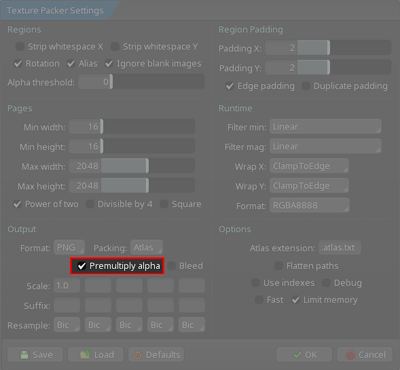
Task: Click the Save floppy disk icon
Action: (24, 355)
